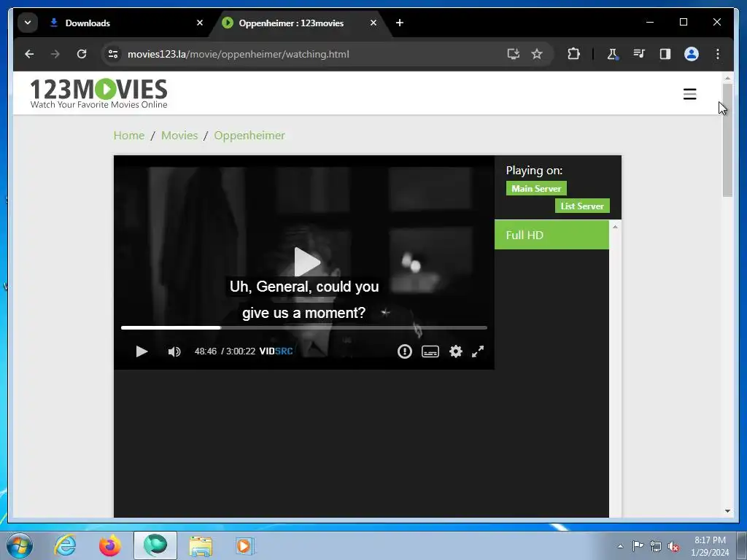
Task: Click the 123Movies logo
Action: (98, 93)
